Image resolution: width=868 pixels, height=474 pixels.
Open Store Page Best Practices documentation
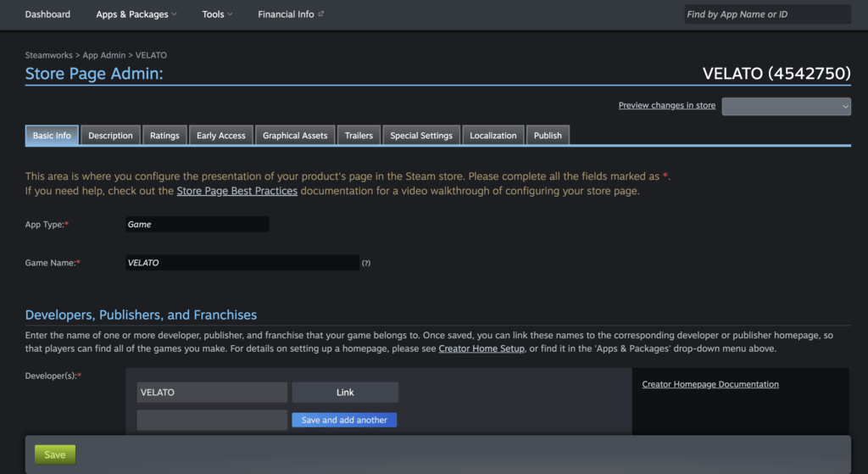tap(237, 191)
